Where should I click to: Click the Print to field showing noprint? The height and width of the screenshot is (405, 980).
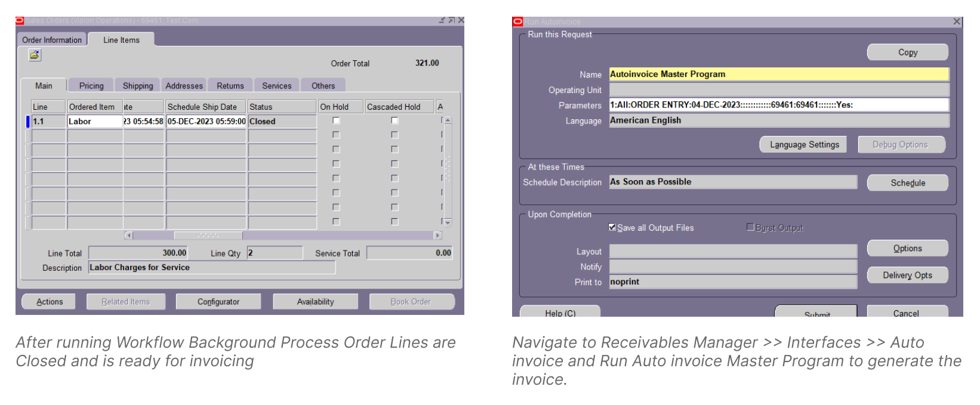(x=733, y=282)
